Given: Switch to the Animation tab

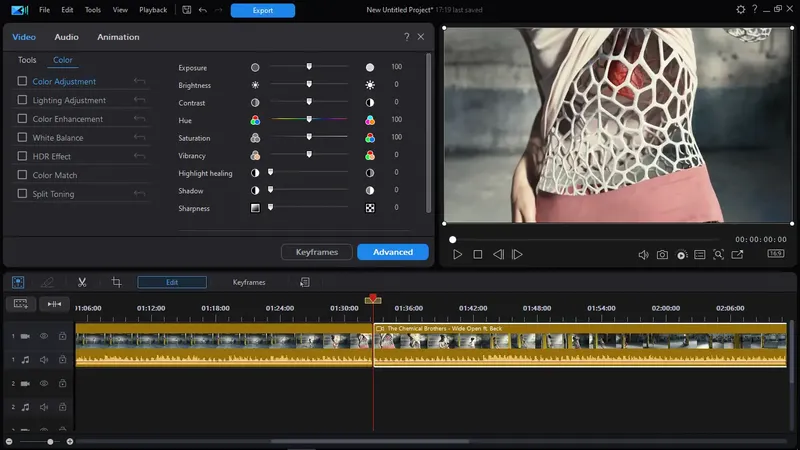Looking at the screenshot, I should (118, 37).
